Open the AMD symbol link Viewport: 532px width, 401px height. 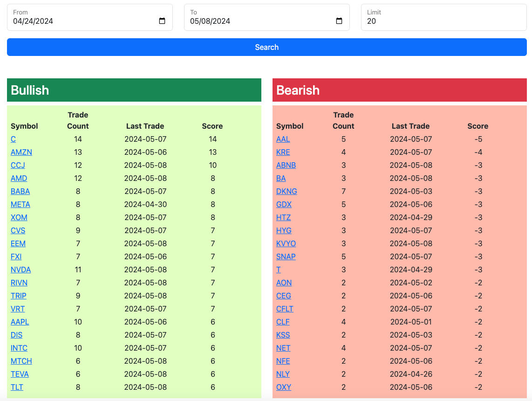[19, 178]
